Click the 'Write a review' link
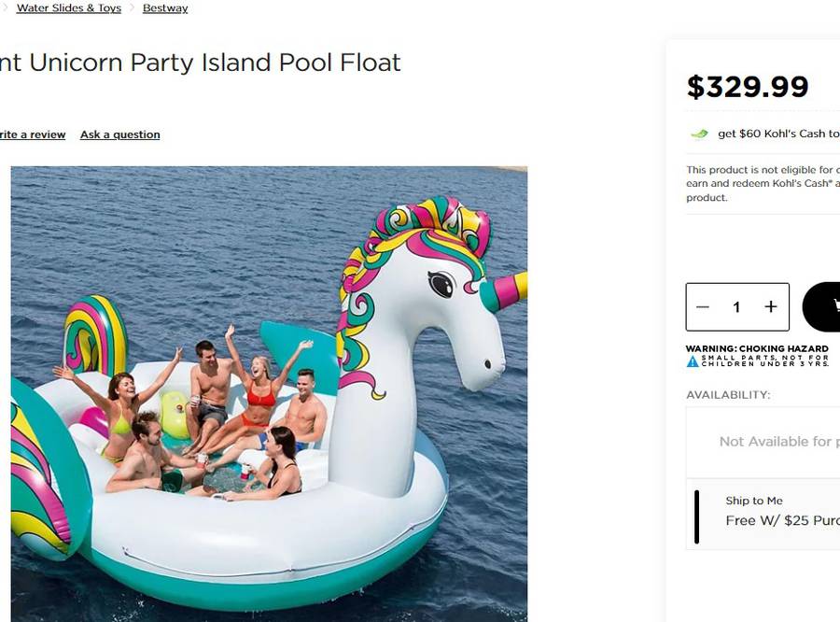This screenshot has width=840, height=622. pos(32,134)
